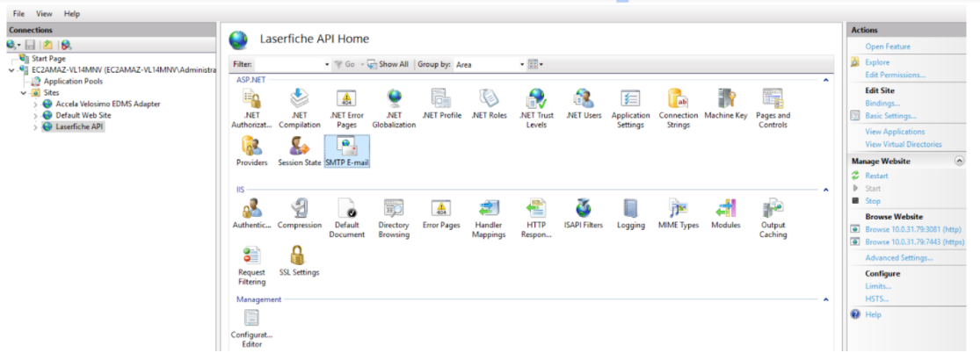Open the Application Settings feature

coord(630,108)
